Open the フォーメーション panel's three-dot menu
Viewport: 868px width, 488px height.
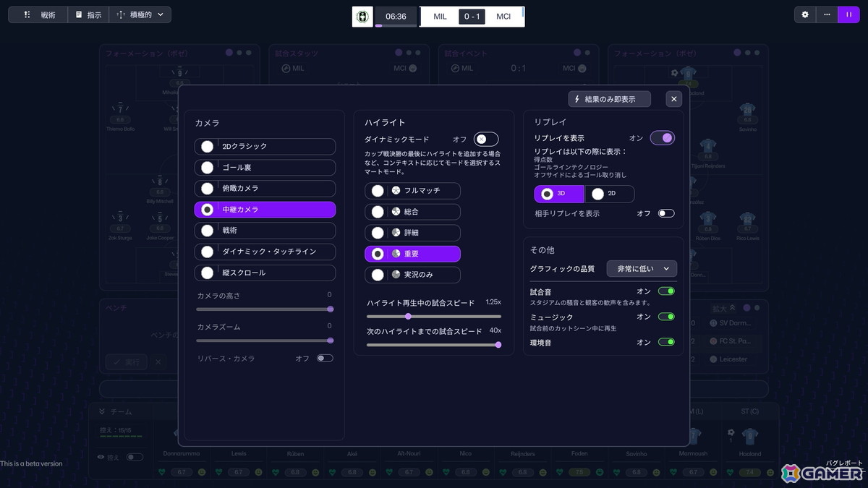click(239, 52)
